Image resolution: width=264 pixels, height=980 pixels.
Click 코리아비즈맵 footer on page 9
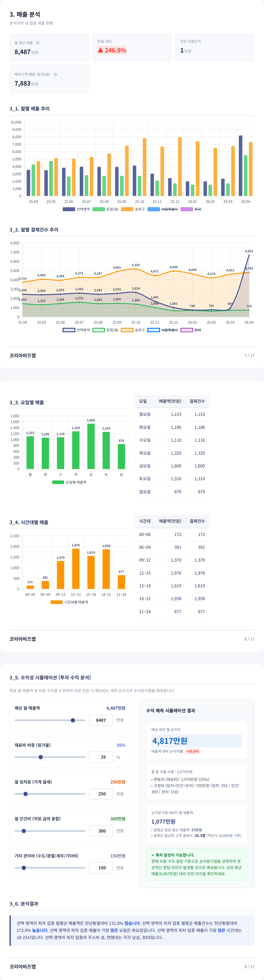[22, 966]
